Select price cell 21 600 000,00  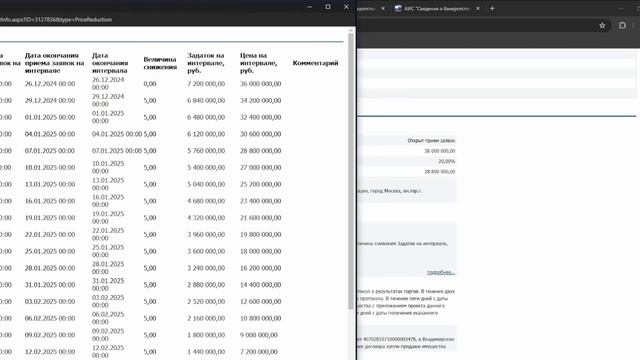(x=260, y=218)
